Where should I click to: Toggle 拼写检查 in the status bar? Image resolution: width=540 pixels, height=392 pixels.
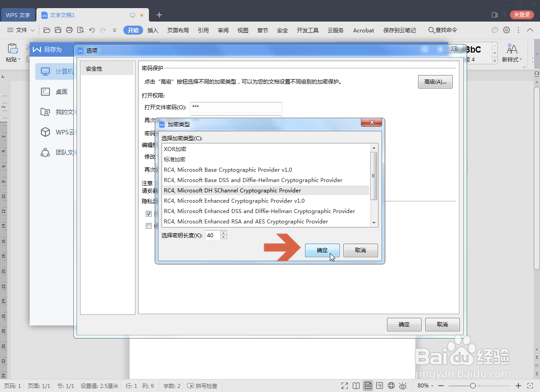pyautogui.click(x=202, y=386)
